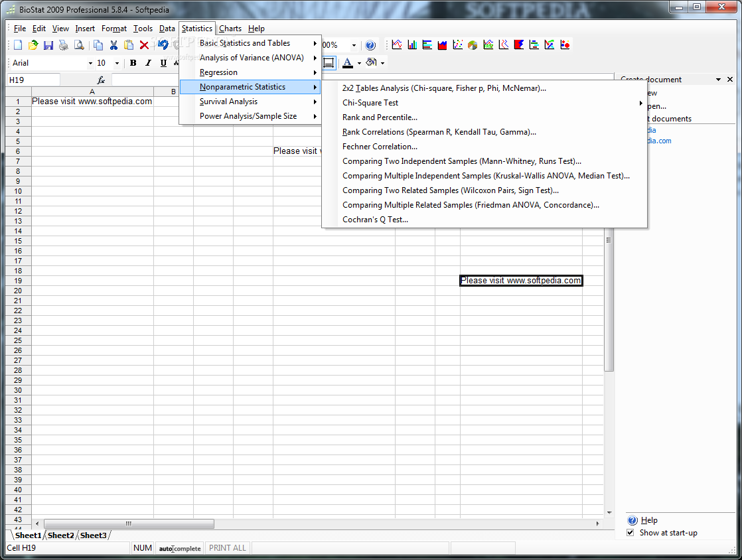The width and height of the screenshot is (742, 560).
Task: Toggle the Show at start-up checkbox
Action: 631,533
